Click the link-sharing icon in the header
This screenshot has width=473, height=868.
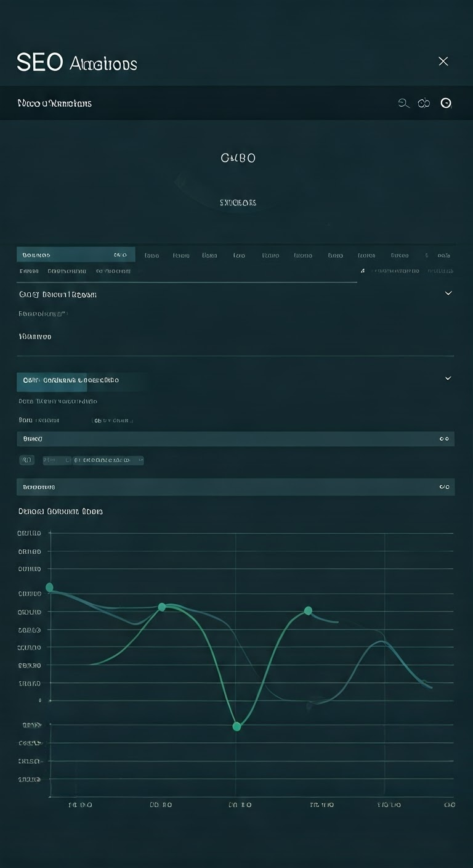(x=424, y=103)
